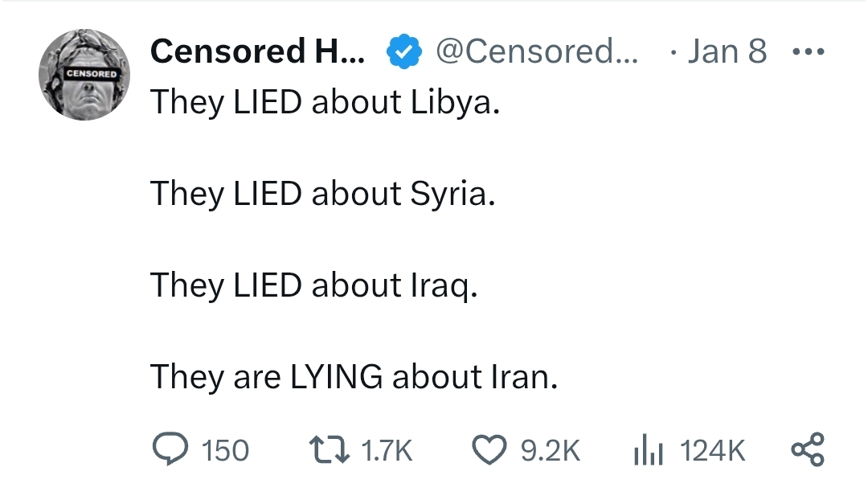868x496 pixels.
Task: Click the 124K views count
Action: (x=713, y=451)
